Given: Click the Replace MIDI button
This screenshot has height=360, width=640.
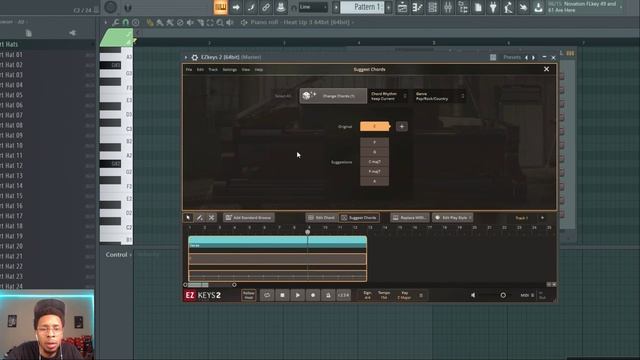Looking at the screenshot, I should point(409,218).
